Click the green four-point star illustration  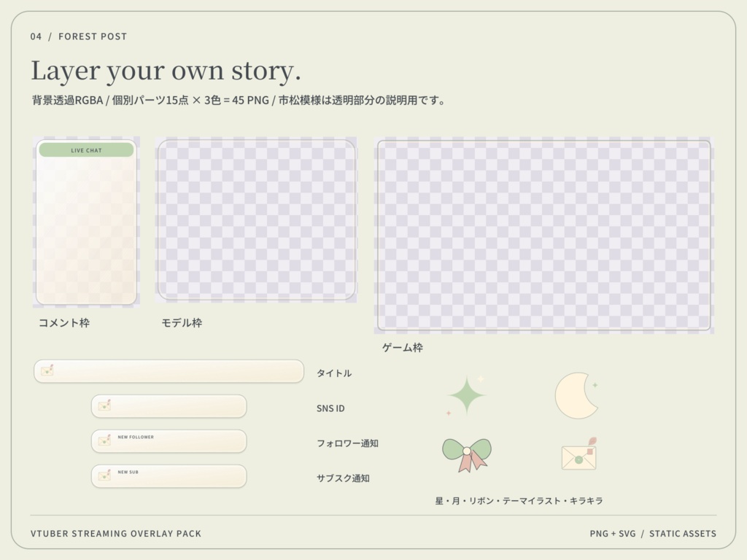(467, 394)
